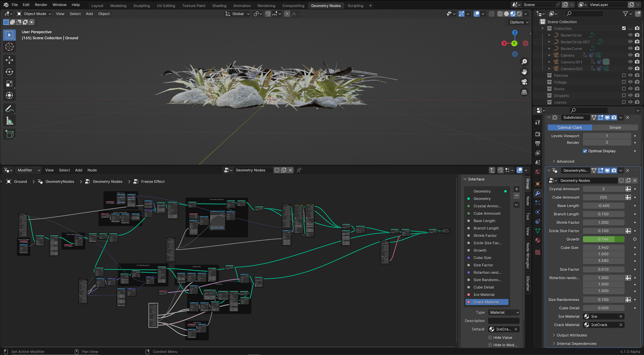644x355 pixels.
Task: Open the Object Mode dropdown
Action: [34, 14]
